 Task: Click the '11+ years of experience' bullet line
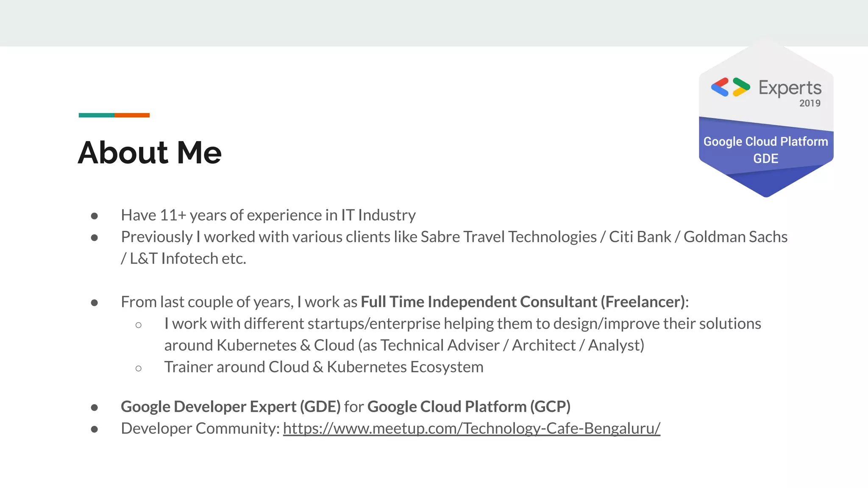tap(268, 215)
